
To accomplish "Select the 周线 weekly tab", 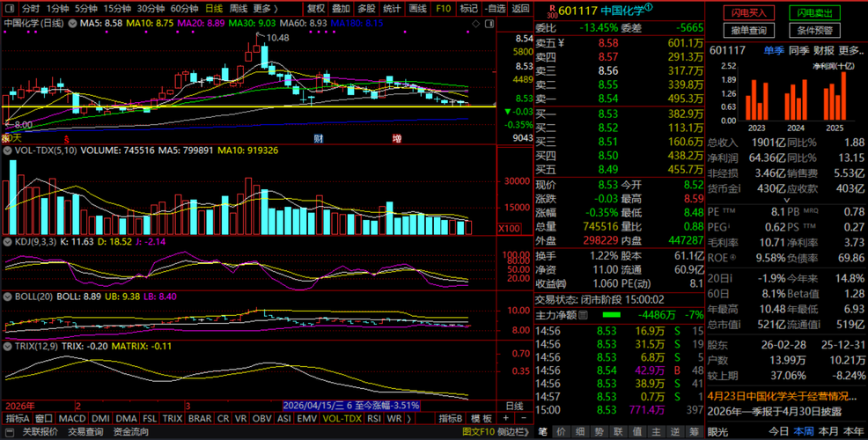I will [238, 9].
